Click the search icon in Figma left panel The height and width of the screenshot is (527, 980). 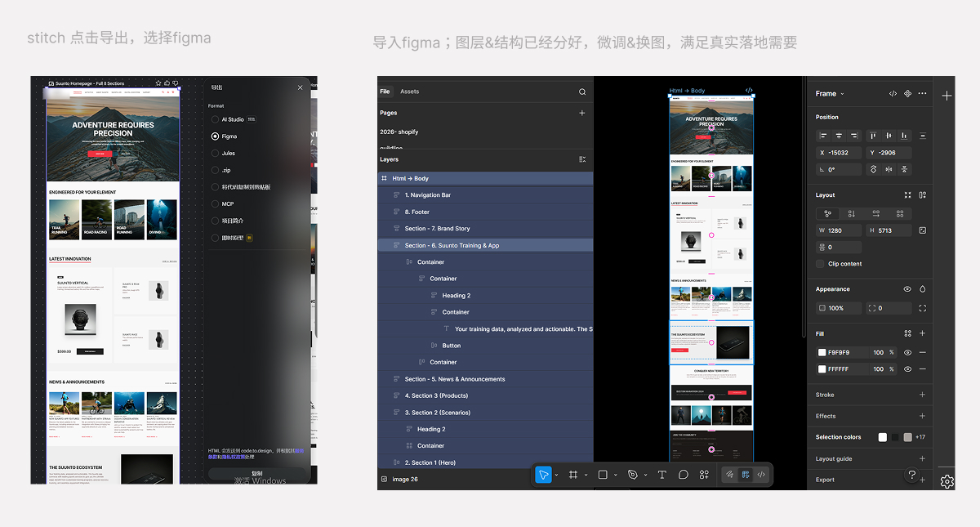582,92
